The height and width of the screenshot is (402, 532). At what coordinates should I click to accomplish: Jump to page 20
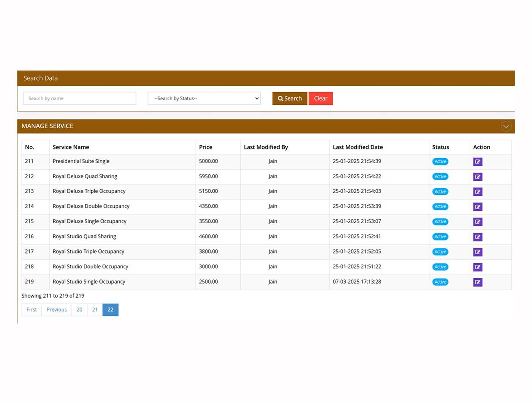tap(79, 310)
